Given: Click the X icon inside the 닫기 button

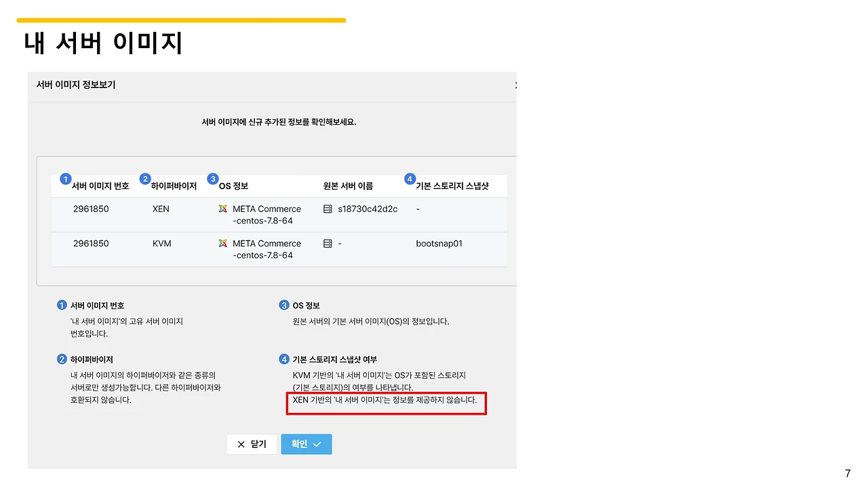Looking at the screenshot, I should click(x=241, y=444).
